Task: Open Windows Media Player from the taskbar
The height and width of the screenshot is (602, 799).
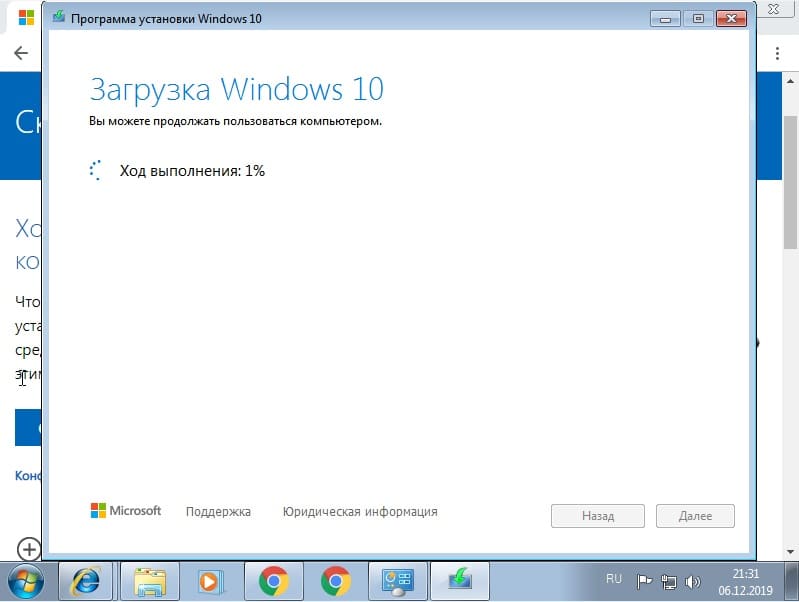Action: [211, 580]
